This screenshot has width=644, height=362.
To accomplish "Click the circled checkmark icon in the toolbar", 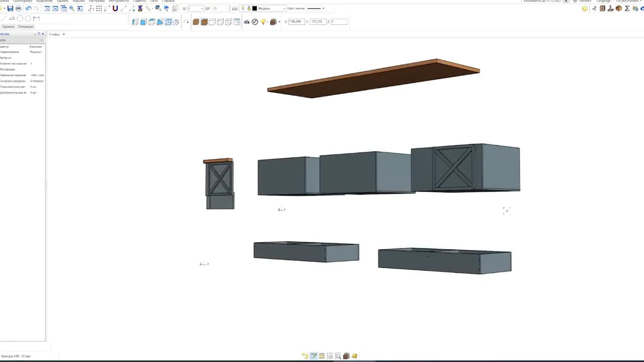I will coord(255,22).
